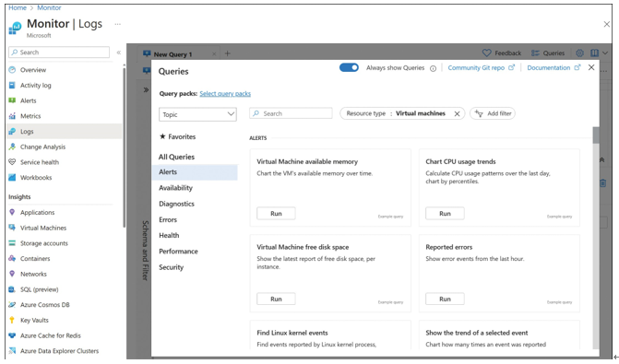Expand the Schema and Filter pane
The image size is (619, 364).
pos(146,89)
